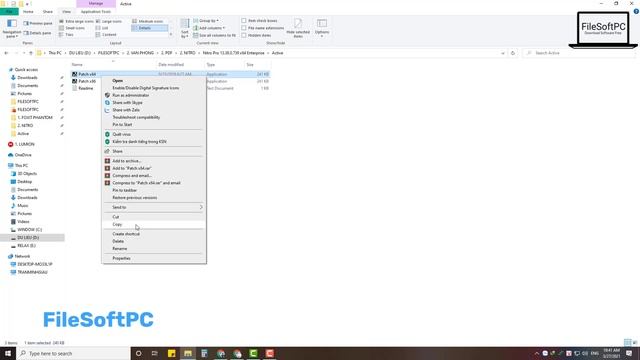This screenshot has width=640, height=360.
Task: Open Task View on the taskbar
Action: tap(155, 353)
